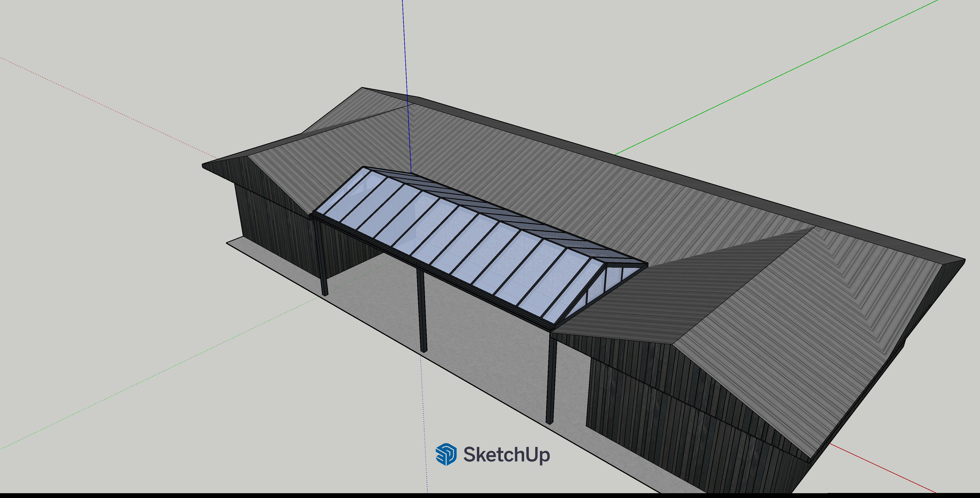
Task: Select the concrete slab under the canopy
Action: [476, 342]
